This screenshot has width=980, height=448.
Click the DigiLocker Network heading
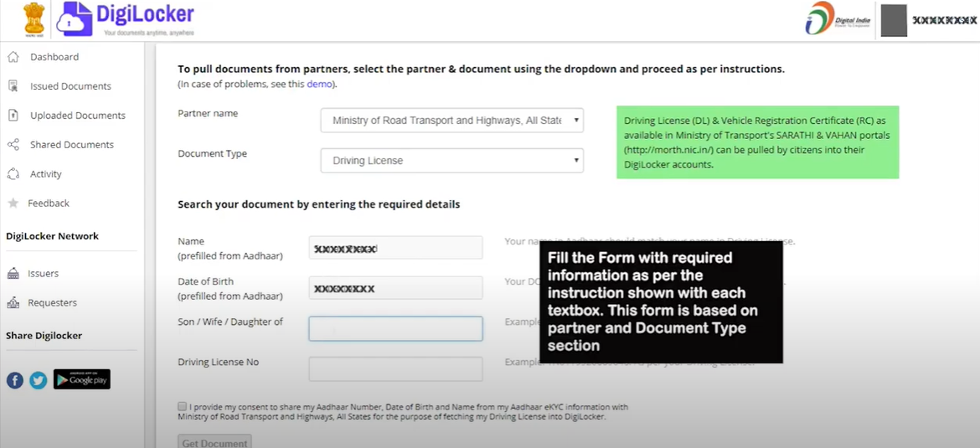coord(53,236)
